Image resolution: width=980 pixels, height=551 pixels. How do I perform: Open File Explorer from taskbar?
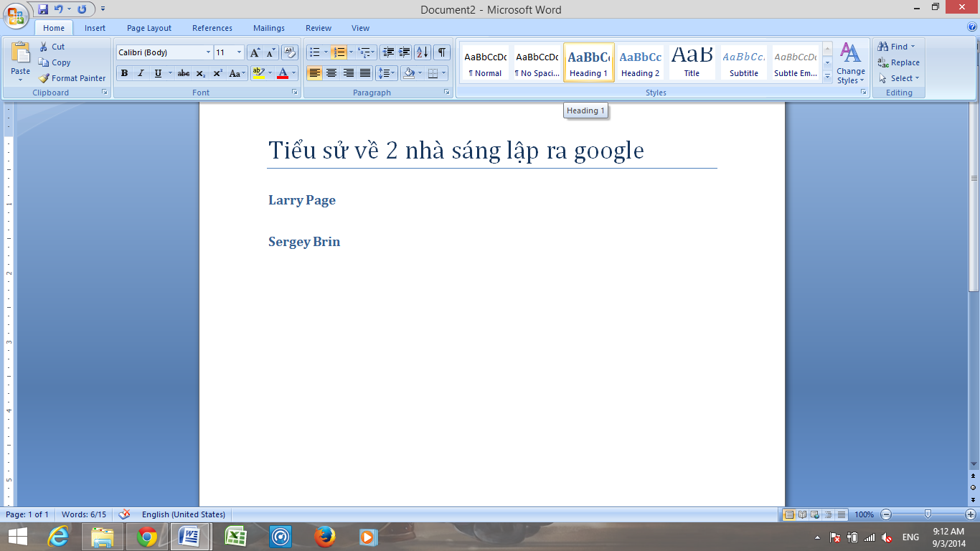(103, 537)
